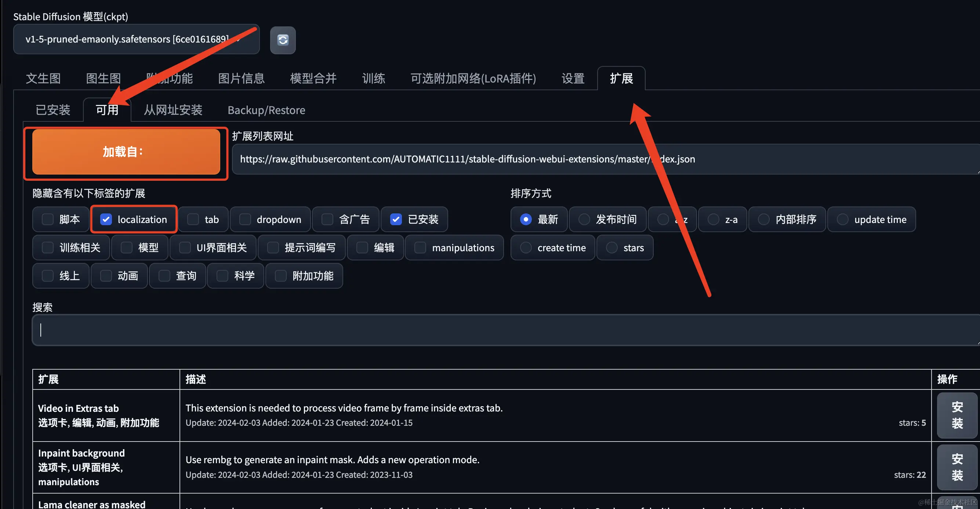
Task: Install the Video in Extras tab extension
Action: point(957,415)
